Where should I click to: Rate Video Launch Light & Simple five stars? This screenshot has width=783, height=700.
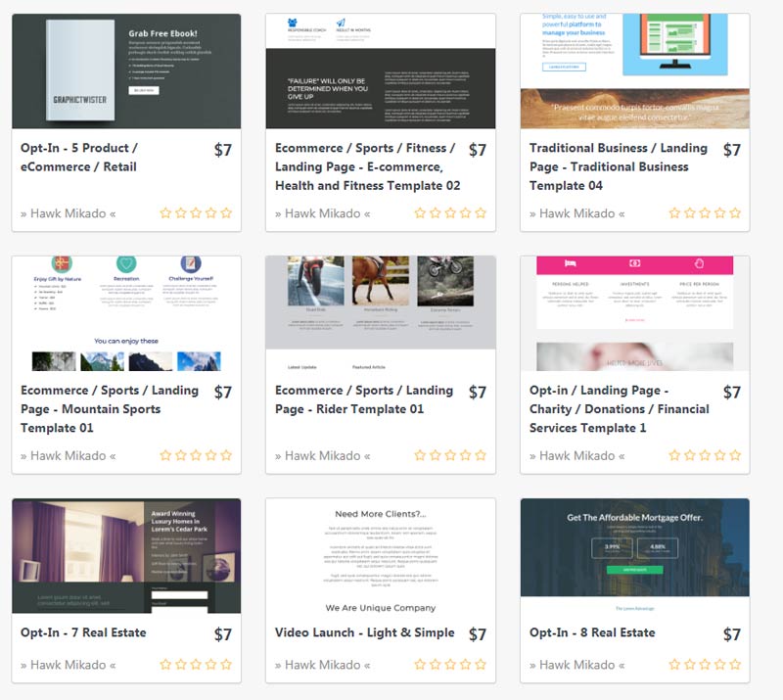pyautogui.click(x=481, y=665)
